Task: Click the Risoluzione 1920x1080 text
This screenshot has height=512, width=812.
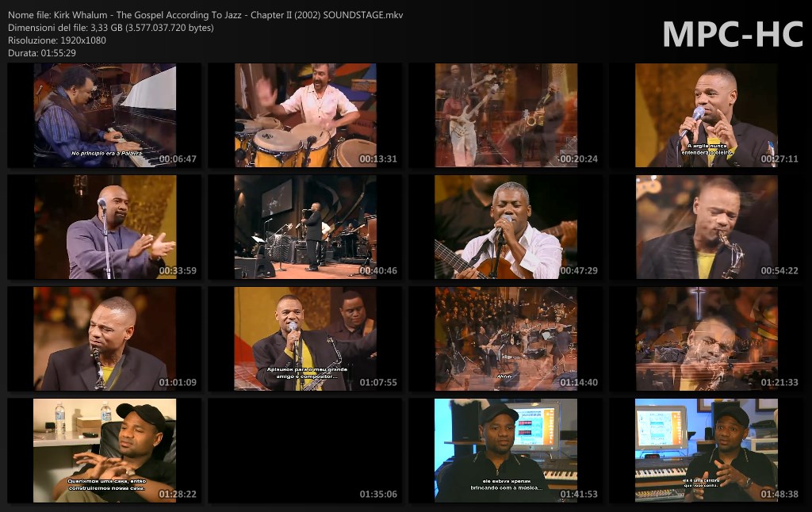Action: click(56, 40)
